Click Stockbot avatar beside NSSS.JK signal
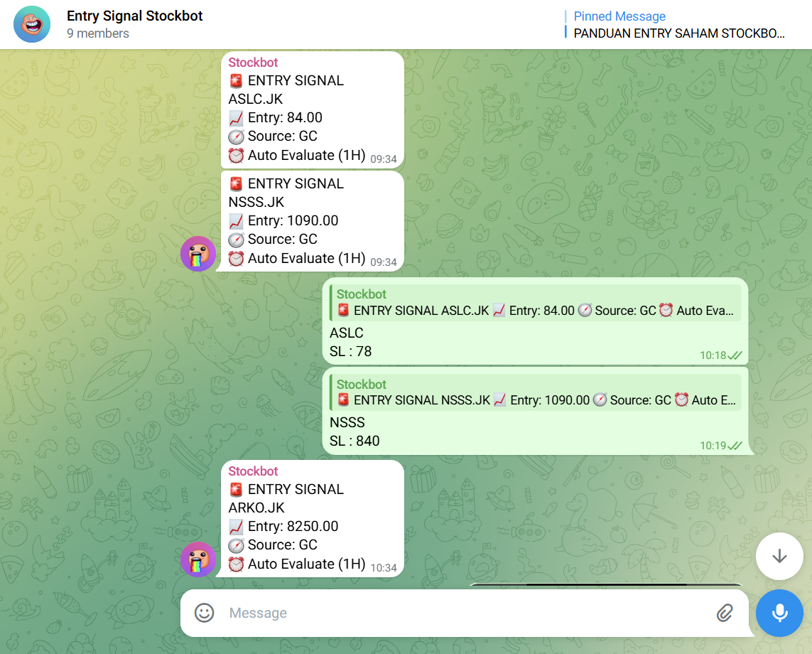Image resolution: width=812 pixels, height=654 pixels. pyautogui.click(x=198, y=254)
